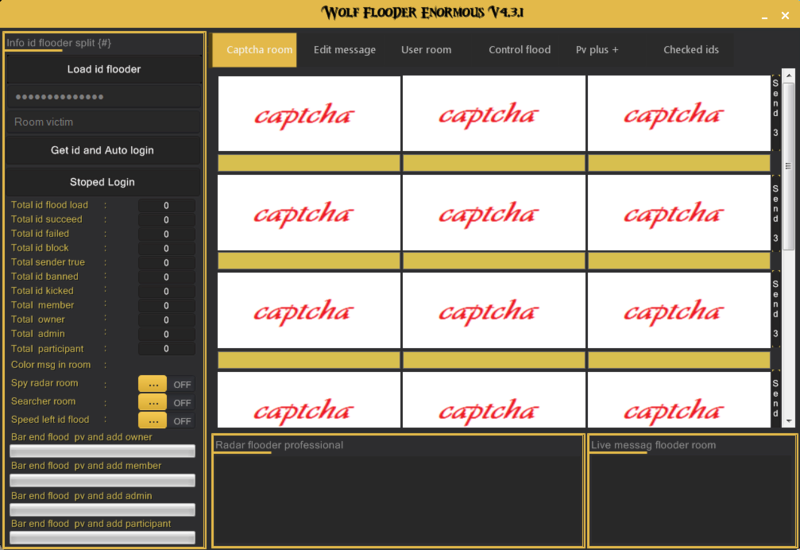Click the Stoped Login button
800x550 pixels.
104,182
